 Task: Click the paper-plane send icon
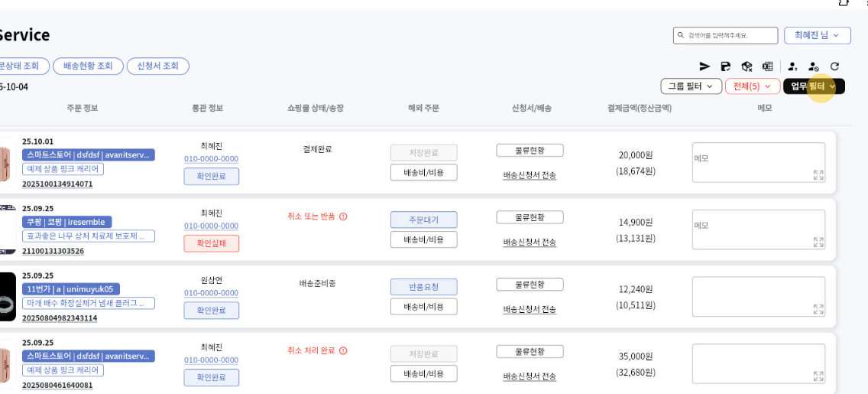click(x=704, y=67)
